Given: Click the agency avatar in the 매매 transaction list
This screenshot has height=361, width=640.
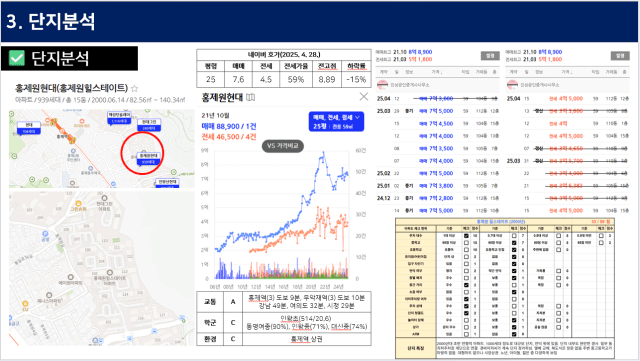Looking at the screenshot, I should [382, 85].
